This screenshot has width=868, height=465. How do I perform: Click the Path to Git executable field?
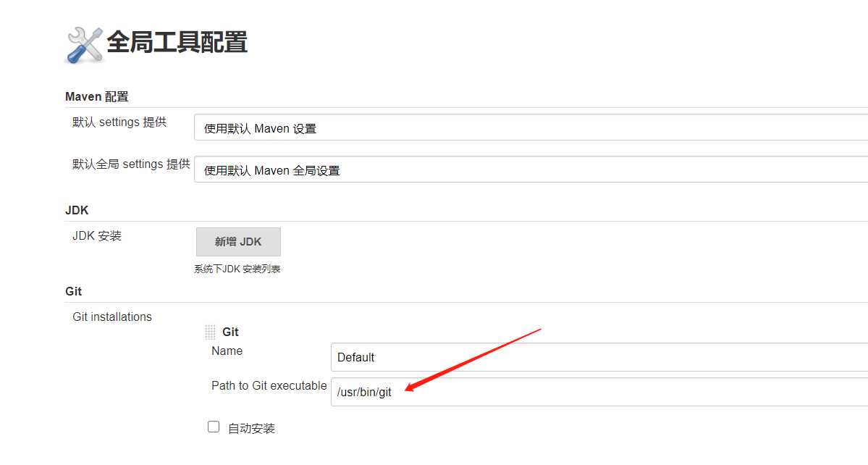click(x=599, y=392)
